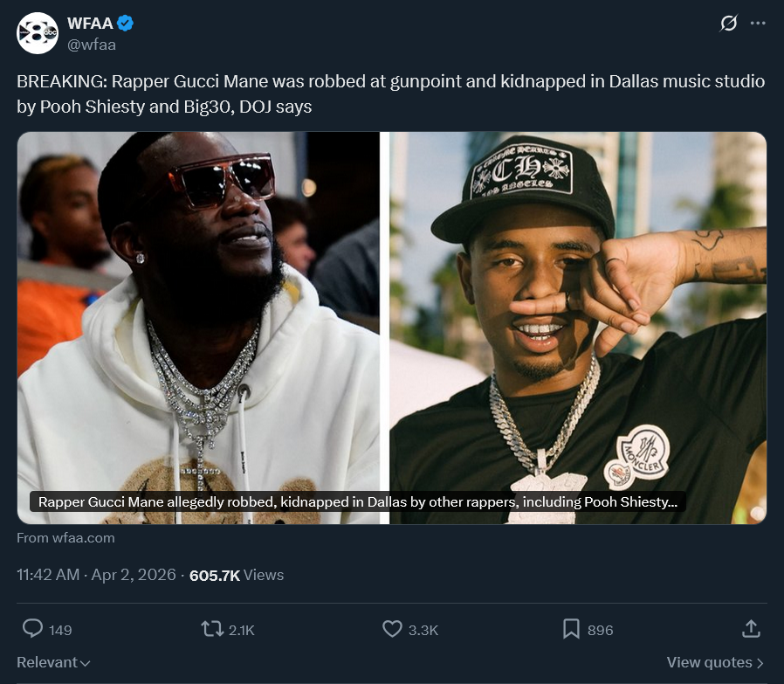Open the three-dot more options menu
Viewport: 784px width, 684px height.
pyautogui.click(x=758, y=23)
